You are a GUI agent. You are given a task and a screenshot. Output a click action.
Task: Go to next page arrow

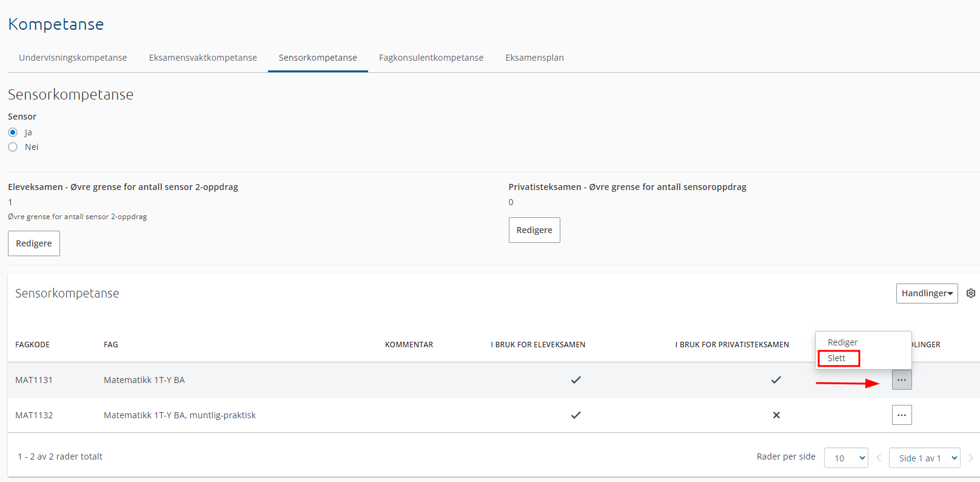[971, 458]
